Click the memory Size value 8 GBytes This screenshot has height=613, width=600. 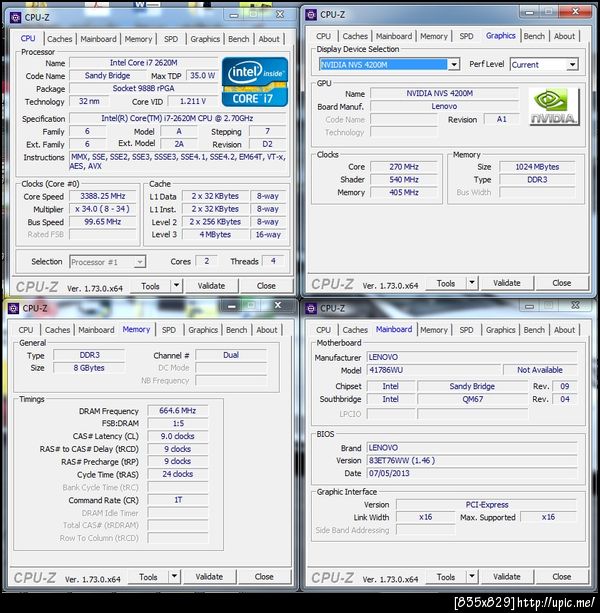(89, 368)
